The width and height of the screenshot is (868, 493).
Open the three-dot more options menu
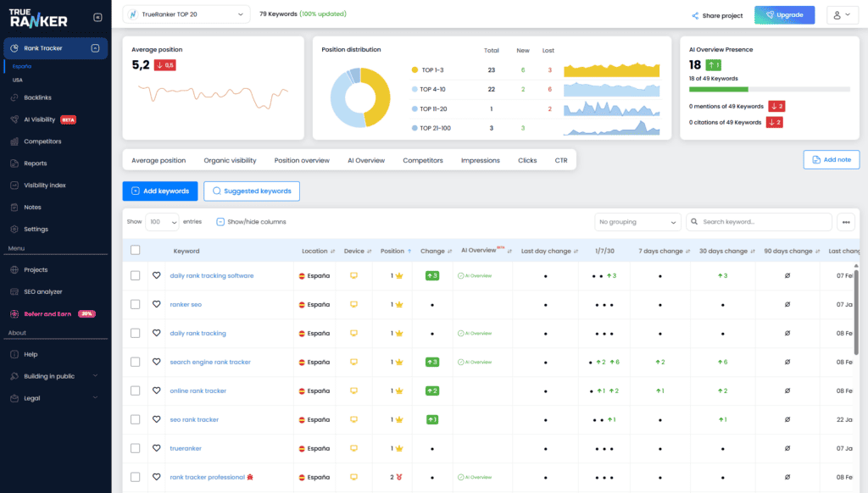pyautogui.click(x=845, y=222)
